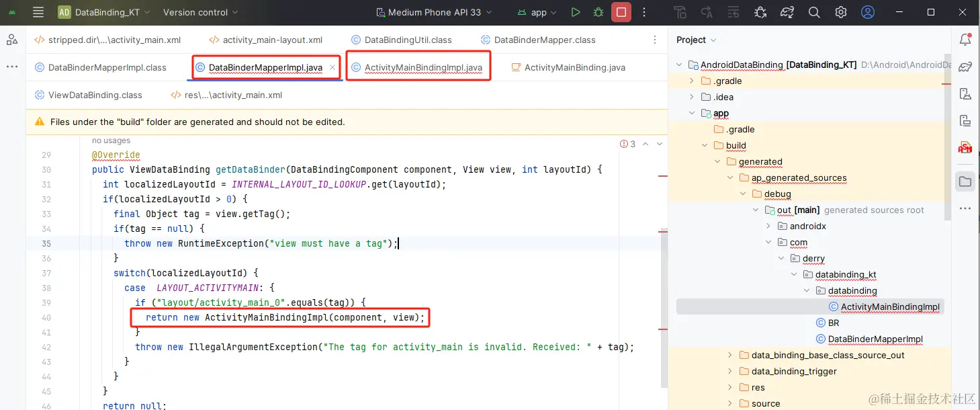Image resolution: width=980 pixels, height=410 pixels.
Task: Collapse the build folder
Action: (705, 145)
